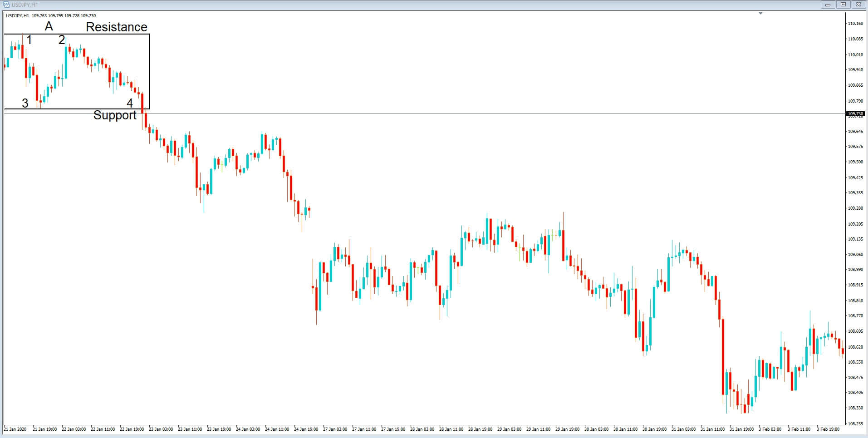Click the '24 Jan 19:00' time label
The width and height of the screenshot is (868, 438).
[x=306, y=429]
